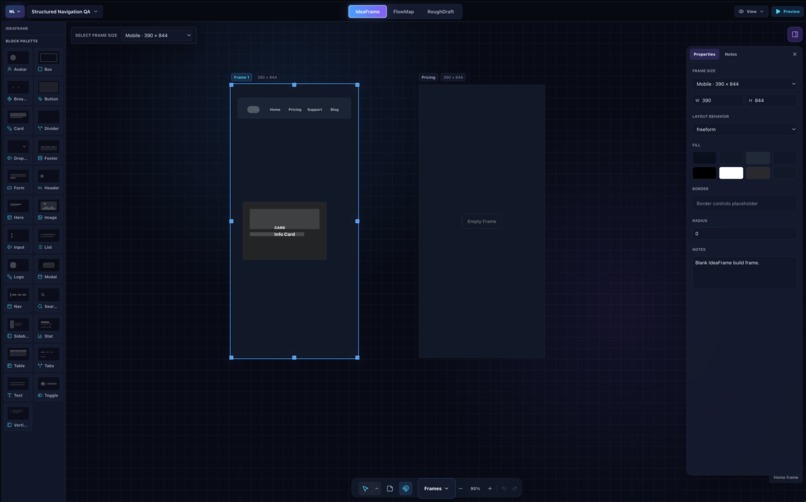The height and width of the screenshot is (502, 806).
Task: Open the Properties tab
Action: coord(704,54)
